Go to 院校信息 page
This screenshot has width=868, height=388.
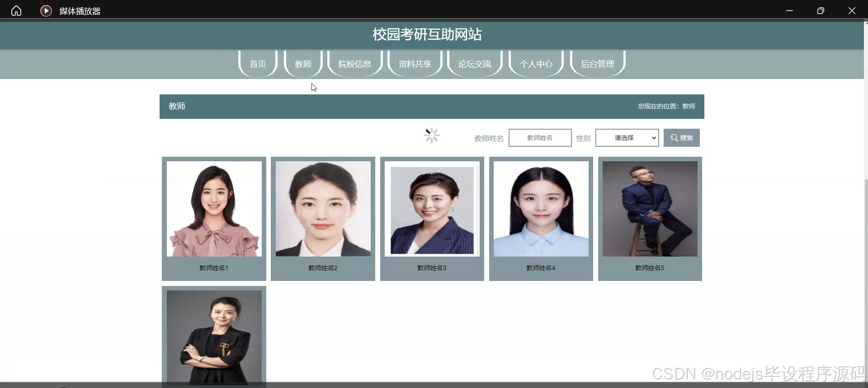[x=355, y=64]
